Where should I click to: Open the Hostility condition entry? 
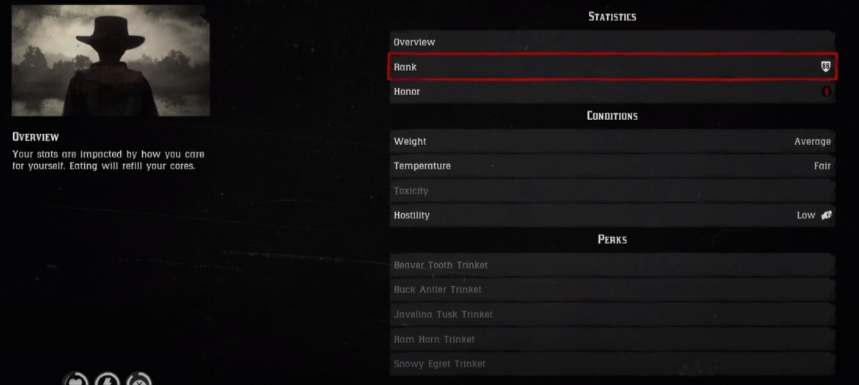612,215
